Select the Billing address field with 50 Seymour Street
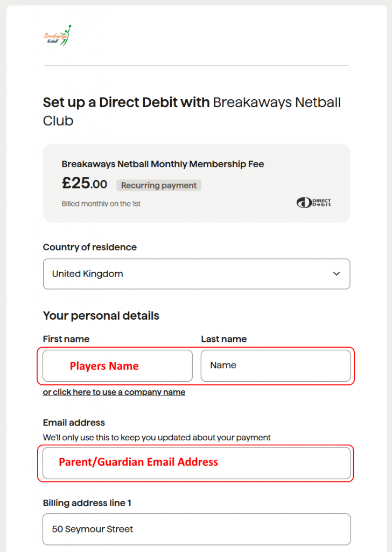 197,529
